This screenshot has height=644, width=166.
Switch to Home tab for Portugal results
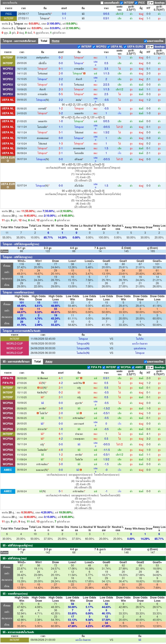pyautogui.click(x=55, y=41)
